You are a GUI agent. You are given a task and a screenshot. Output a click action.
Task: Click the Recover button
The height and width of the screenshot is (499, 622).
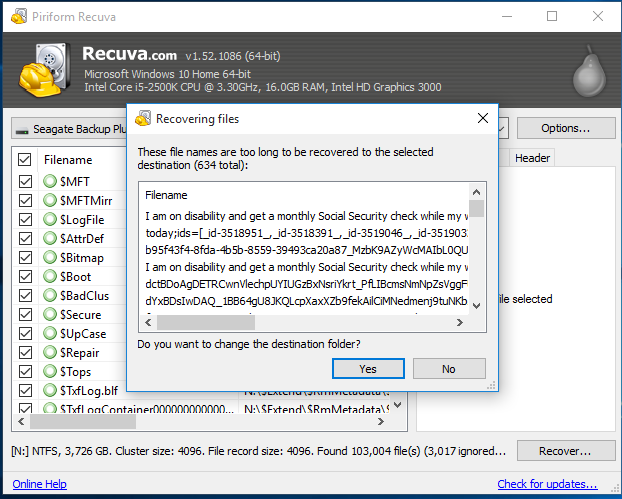coord(566,451)
